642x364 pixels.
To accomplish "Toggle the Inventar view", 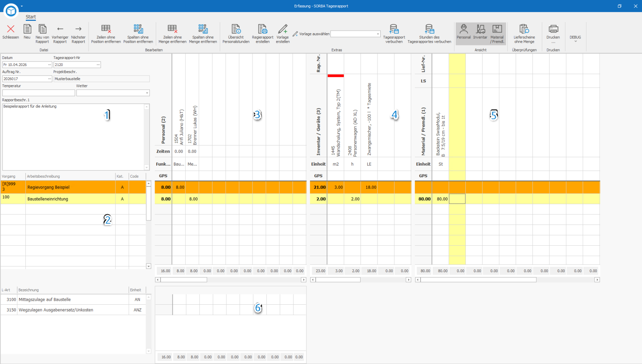I will (480, 34).
